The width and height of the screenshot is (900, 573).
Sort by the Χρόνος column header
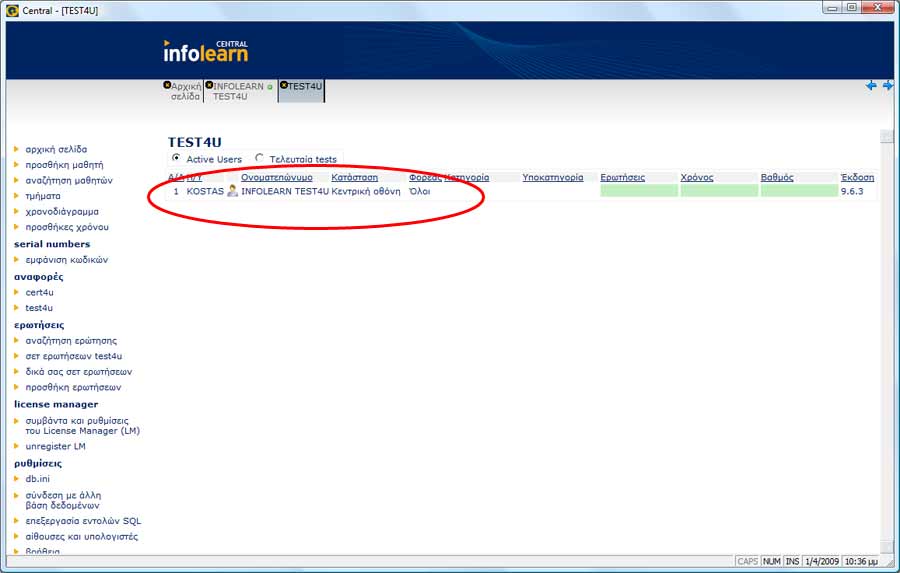click(x=697, y=177)
